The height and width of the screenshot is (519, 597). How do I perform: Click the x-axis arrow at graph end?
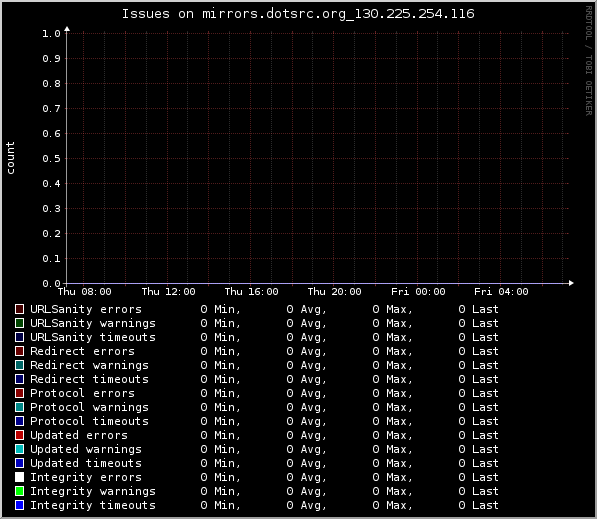point(571,283)
